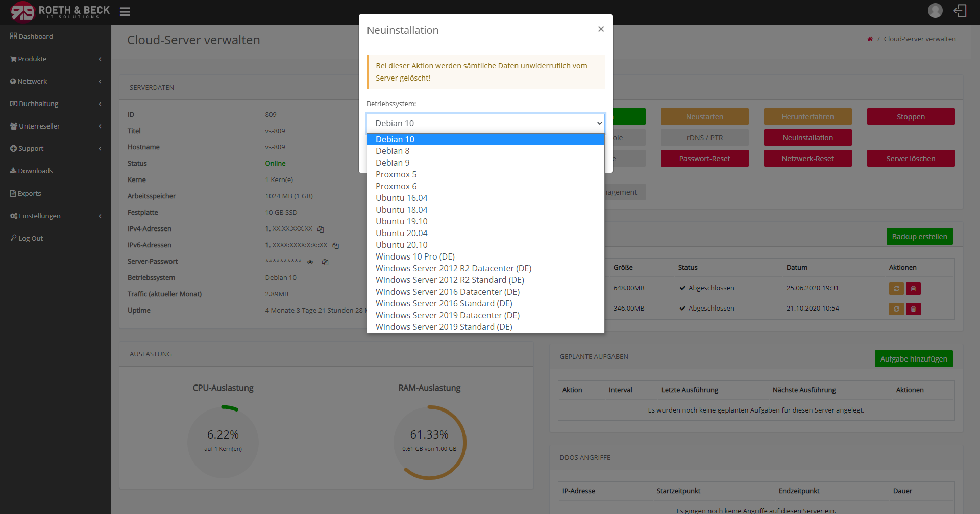Copy the IPv4 address with copy icon

pyautogui.click(x=321, y=229)
